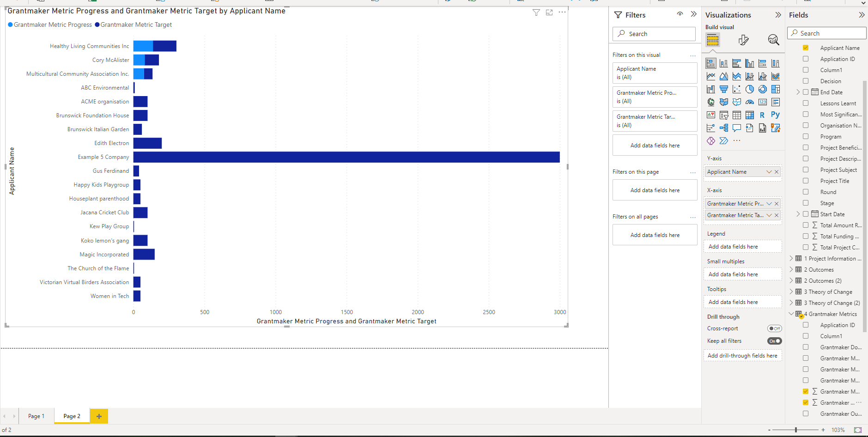
Task: Add a new report page
Action: [x=99, y=416]
